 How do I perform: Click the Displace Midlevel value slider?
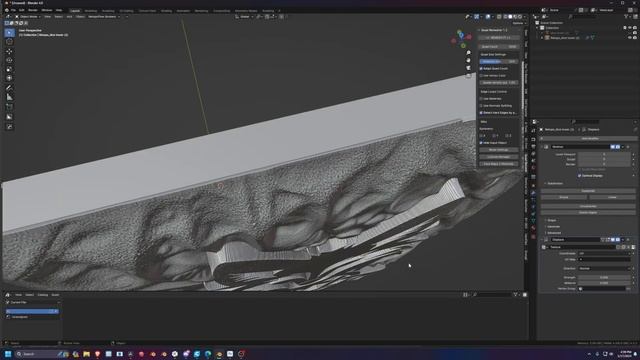[x=604, y=283]
